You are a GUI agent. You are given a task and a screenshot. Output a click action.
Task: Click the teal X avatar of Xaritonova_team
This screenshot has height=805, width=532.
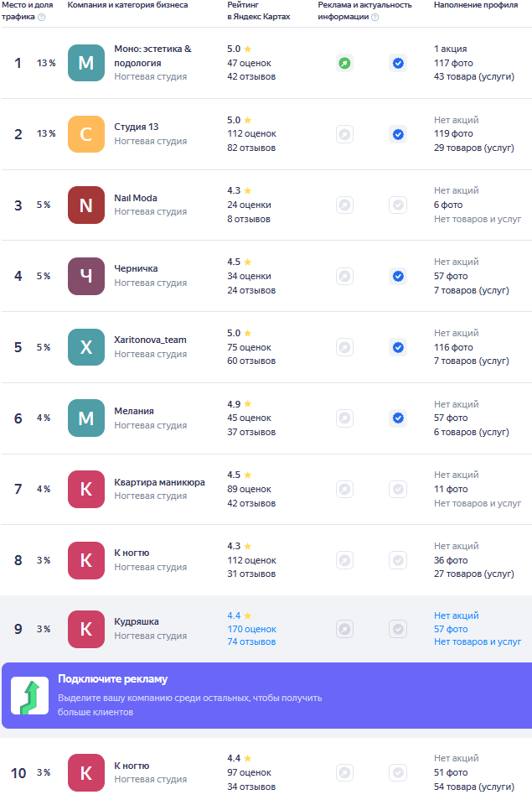pos(86,347)
